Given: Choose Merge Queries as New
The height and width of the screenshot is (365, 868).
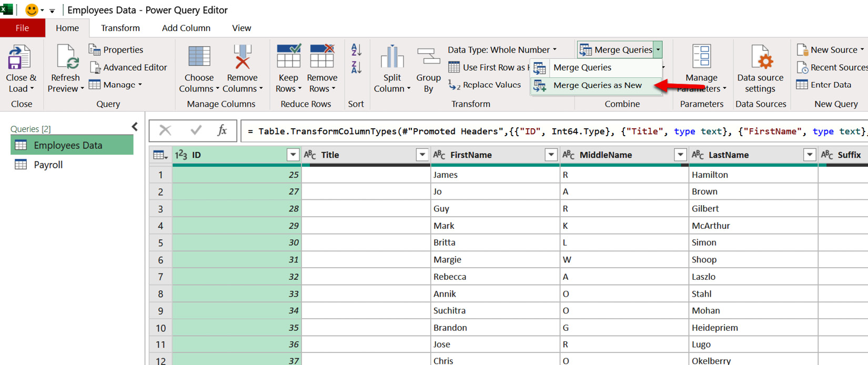Looking at the screenshot, I should [597, 85].
